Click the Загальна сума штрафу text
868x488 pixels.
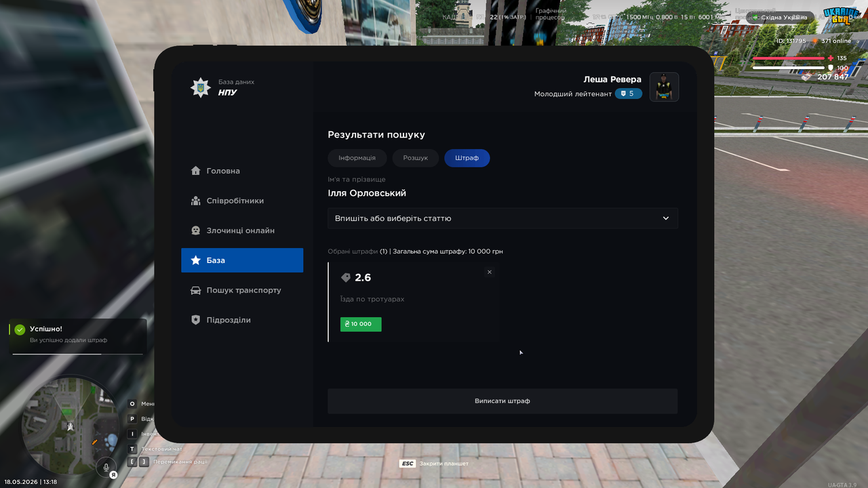pos(448,251)
